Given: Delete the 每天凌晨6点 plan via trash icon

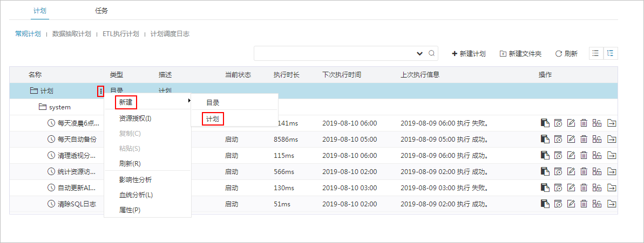Looking at the screenshot, I should (584, 123).
